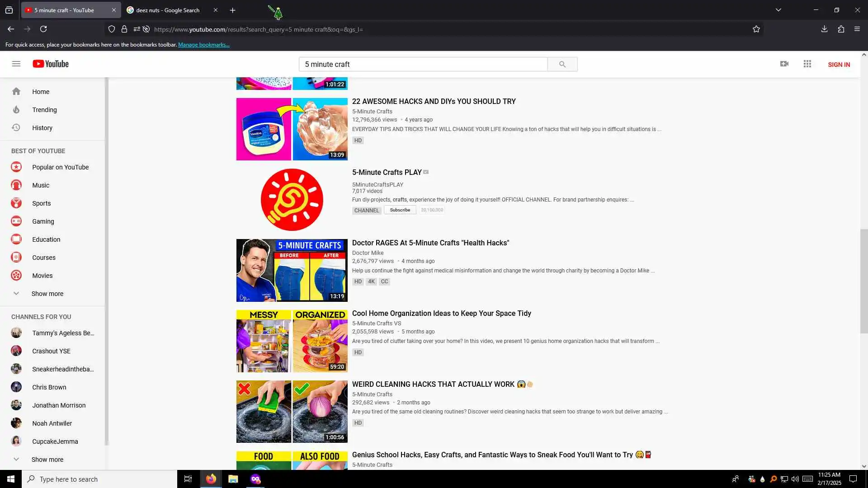The height and width of the screenshot is (488, 868).
Task: Switch to the deez nuts Google Search tab
Action: (x=168, y=10)
